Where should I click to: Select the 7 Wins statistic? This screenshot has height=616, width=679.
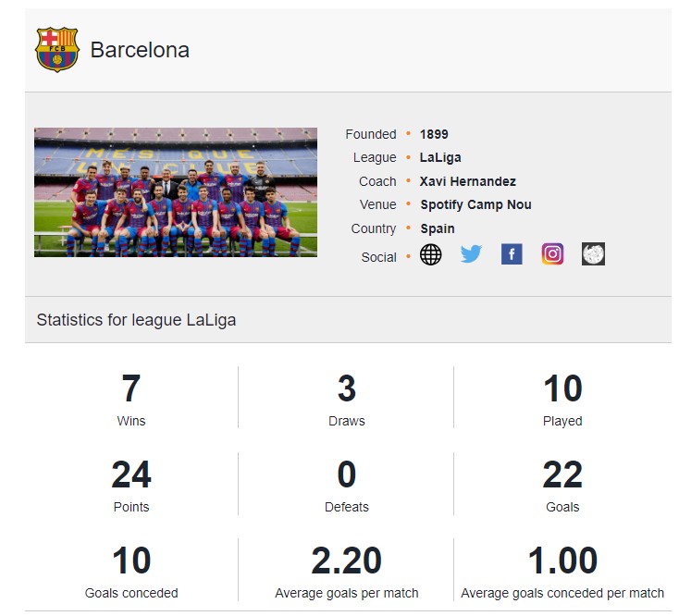point(131,400)
